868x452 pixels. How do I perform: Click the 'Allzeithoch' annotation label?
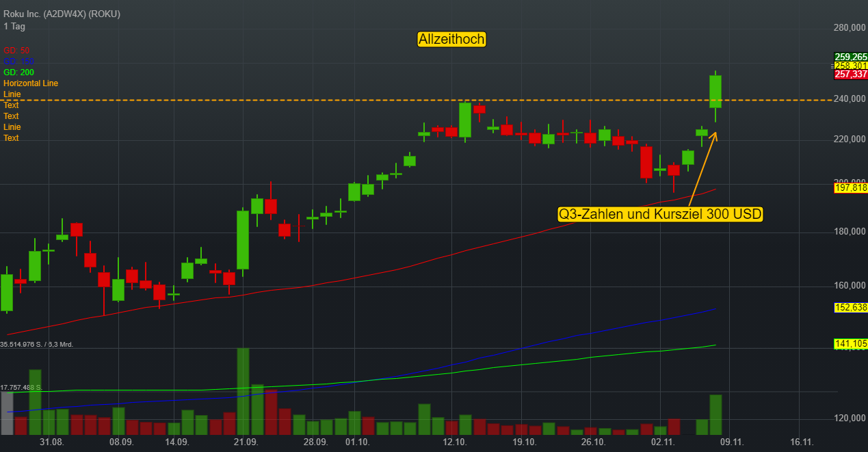pos(451,40)
